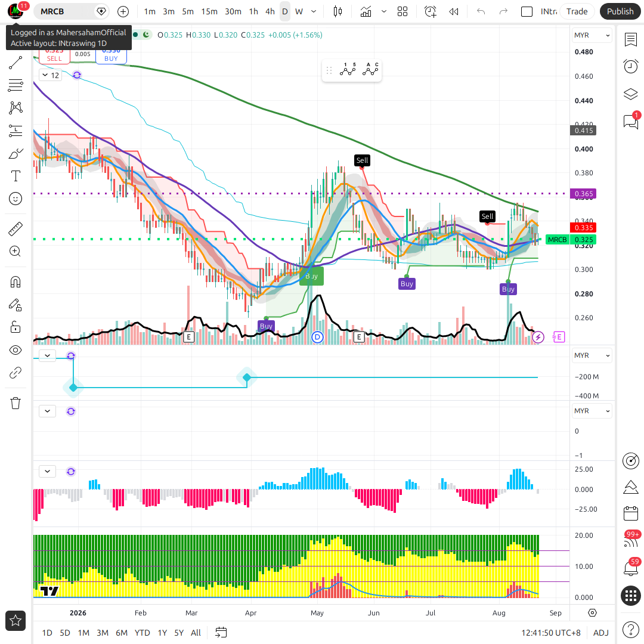Image resolution: width=644 pixels, height=644 pixels.
Task: Create an alert with clock-plus icon
Action: coord(431,11)
